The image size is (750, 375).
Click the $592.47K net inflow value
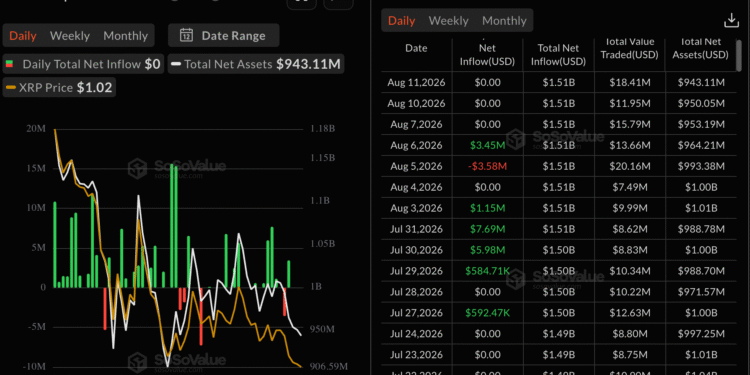pos(487,313)
